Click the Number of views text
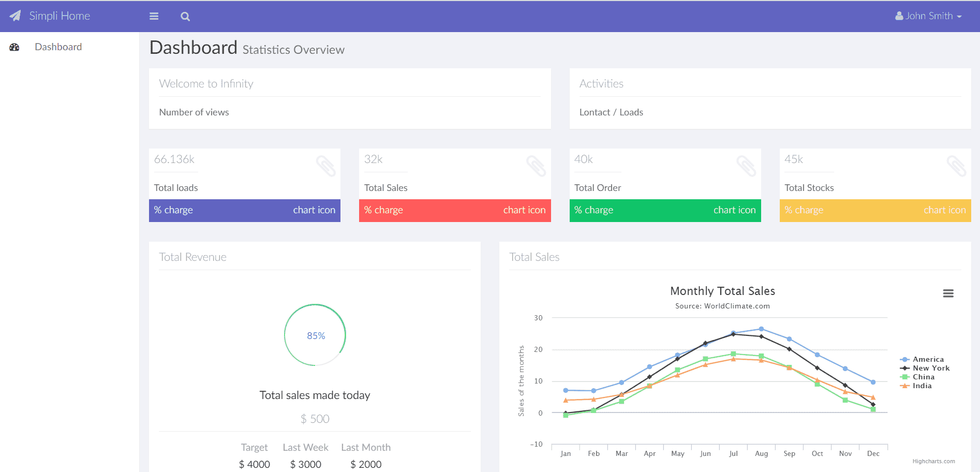 pos(194,112)
